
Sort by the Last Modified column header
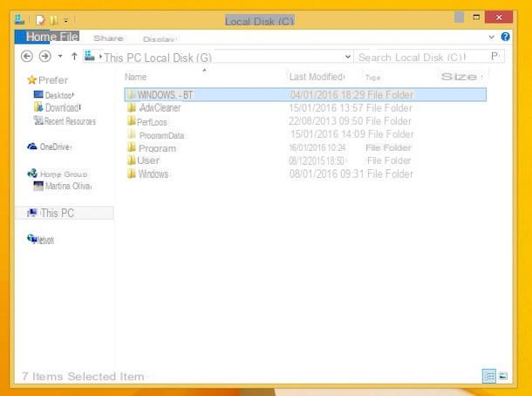pos(317,77)
